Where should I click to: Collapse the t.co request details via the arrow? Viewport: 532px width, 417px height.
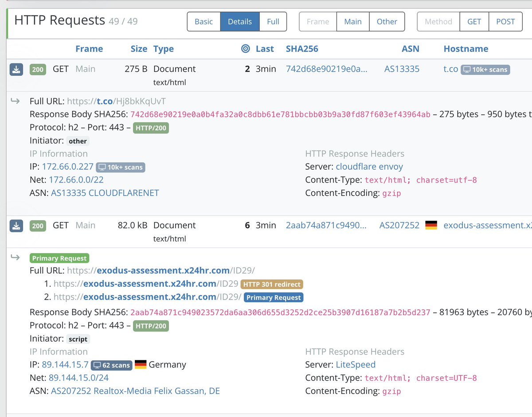pyautogui.click(x=15, y=101)
